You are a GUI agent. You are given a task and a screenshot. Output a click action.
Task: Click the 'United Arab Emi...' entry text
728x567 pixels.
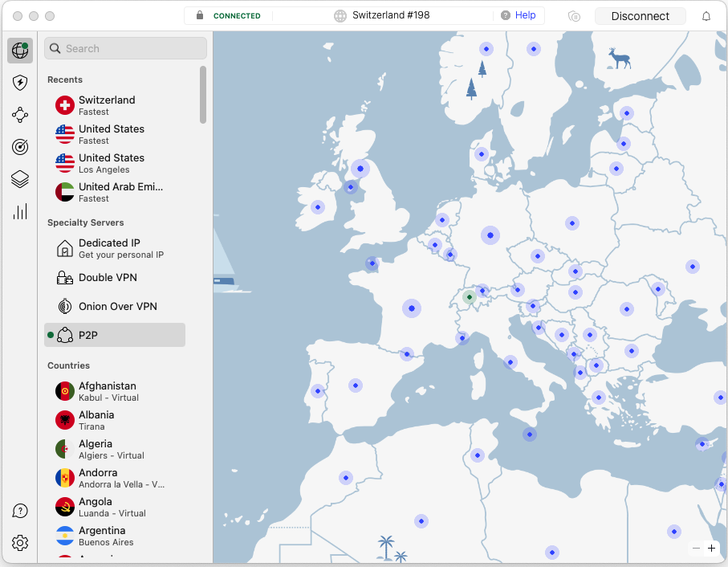coord(120,186)
